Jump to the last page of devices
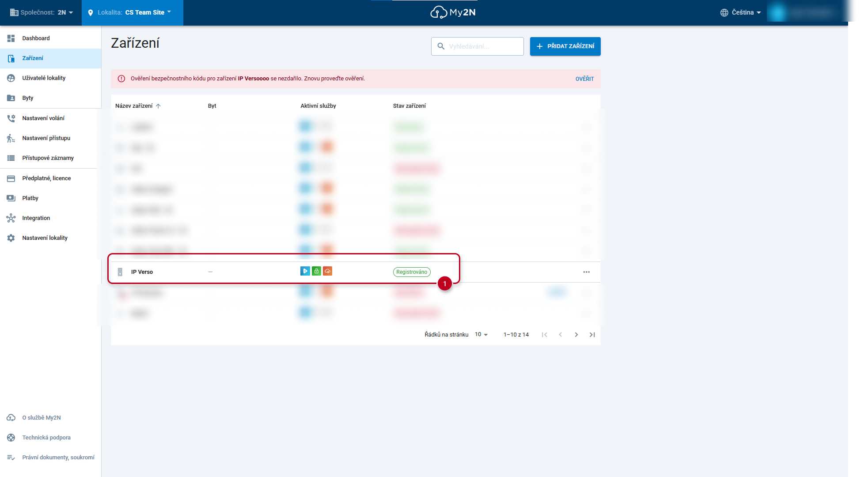 click(592, 335)
